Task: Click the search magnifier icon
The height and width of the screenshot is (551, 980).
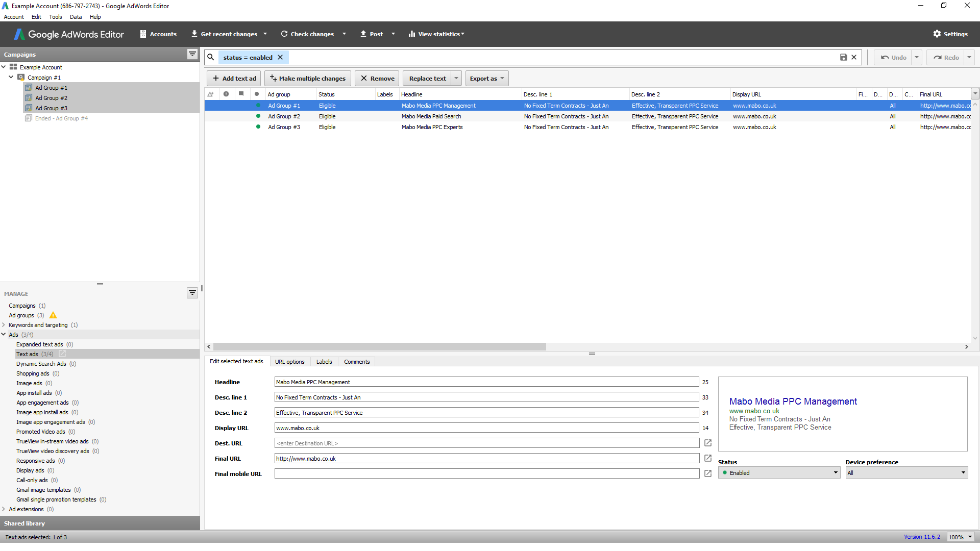Action: tap(211, 57)
